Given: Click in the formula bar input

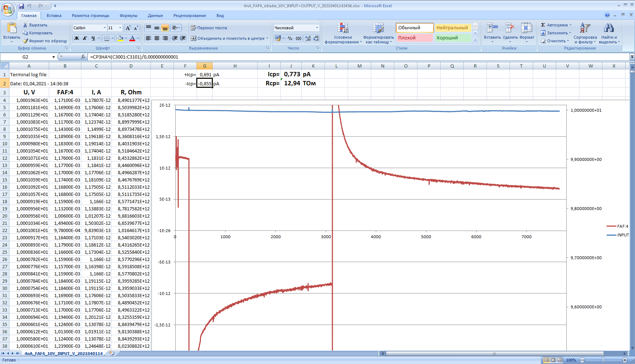Looking at the screenshot, I should 359,57.
